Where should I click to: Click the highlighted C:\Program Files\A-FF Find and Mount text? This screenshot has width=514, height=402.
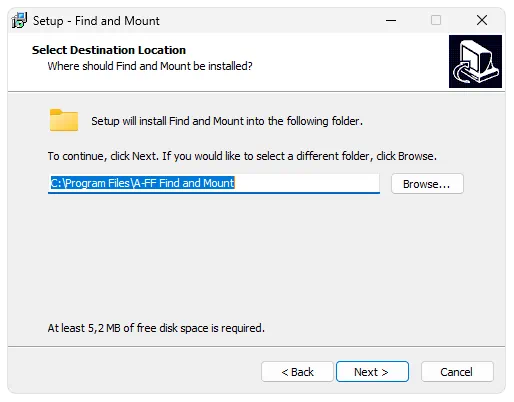pyautogui.click(x=143, y=183)
